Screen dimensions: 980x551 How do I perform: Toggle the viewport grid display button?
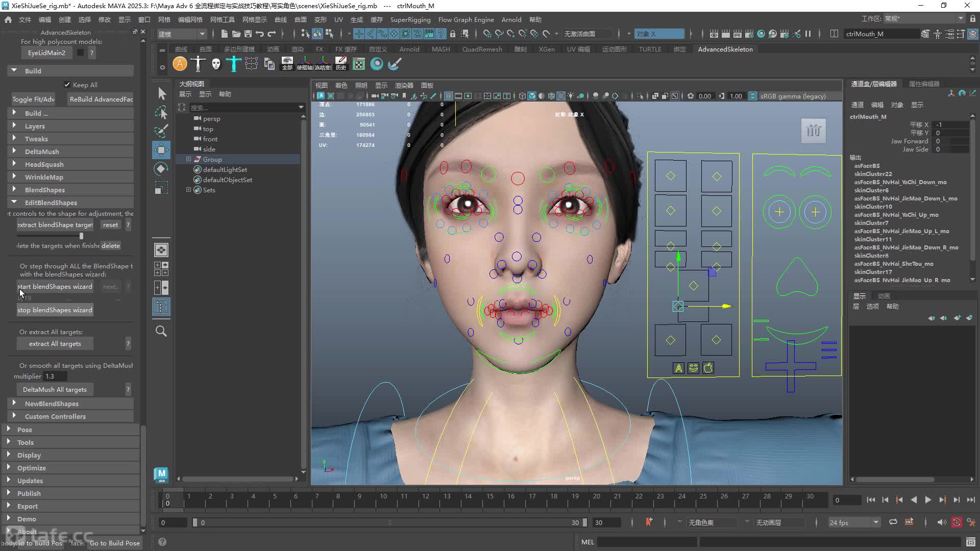(448, 96)
